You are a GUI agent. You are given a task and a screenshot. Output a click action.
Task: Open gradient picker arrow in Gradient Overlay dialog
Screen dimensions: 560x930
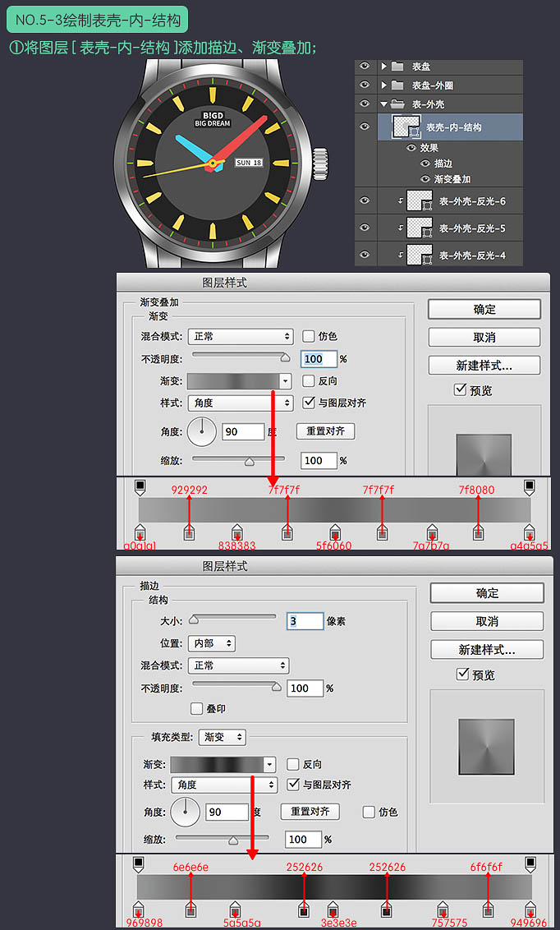click(286, 380)
